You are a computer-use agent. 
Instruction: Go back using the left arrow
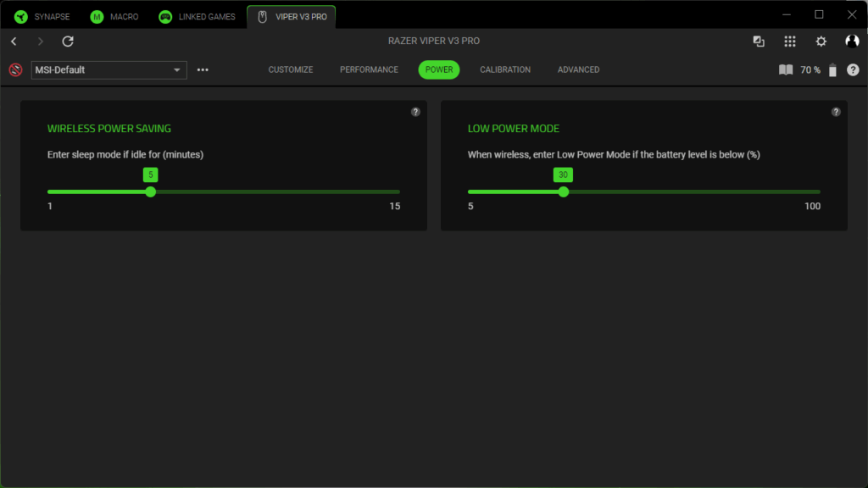pos(14,42)
